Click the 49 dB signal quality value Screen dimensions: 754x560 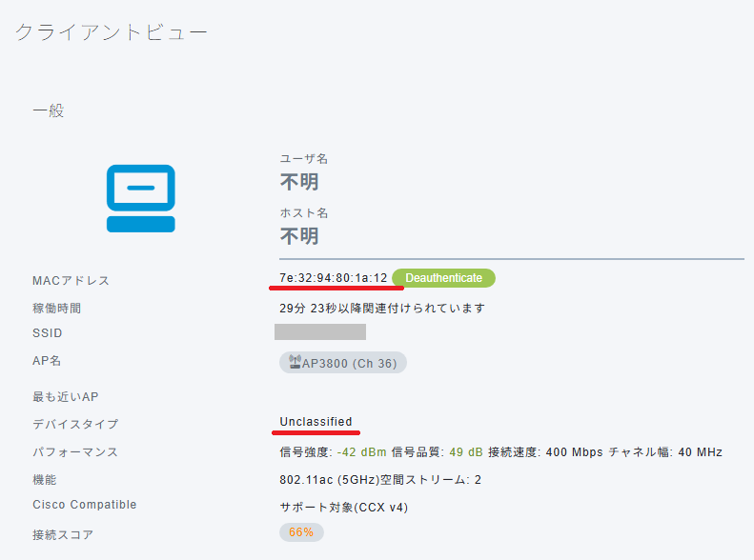tap(467, 452)
